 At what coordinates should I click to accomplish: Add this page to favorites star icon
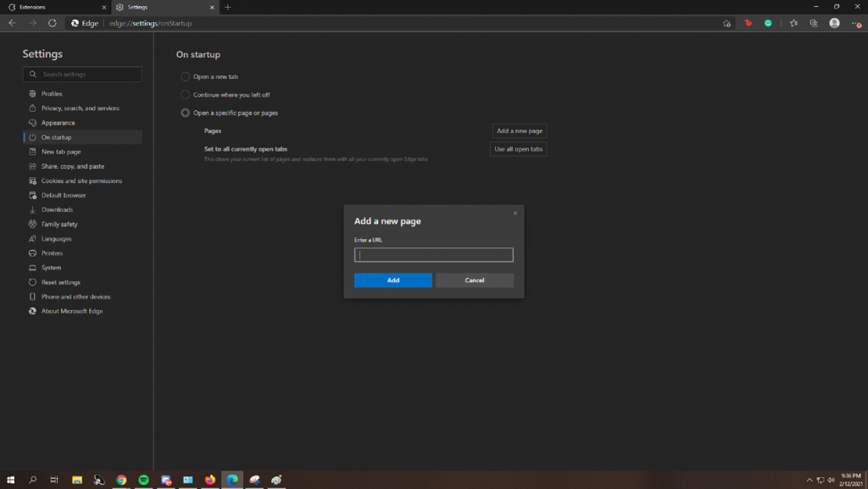(x=726, y=23)
